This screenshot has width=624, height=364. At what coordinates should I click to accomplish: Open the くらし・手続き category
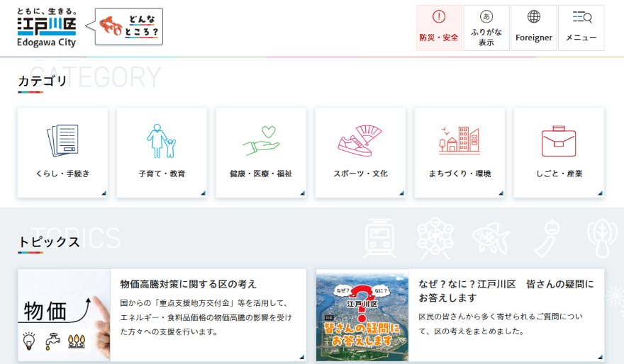click(62, 152)
